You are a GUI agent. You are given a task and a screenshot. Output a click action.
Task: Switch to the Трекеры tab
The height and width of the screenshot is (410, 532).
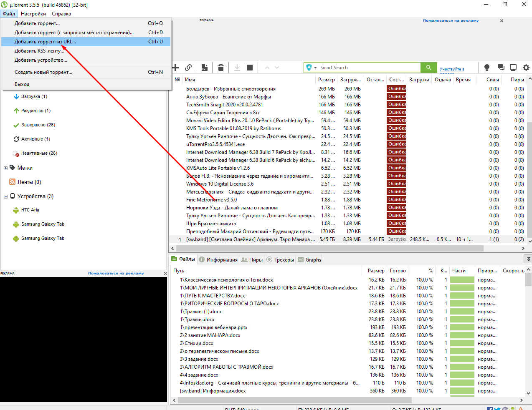pos(280,259)
